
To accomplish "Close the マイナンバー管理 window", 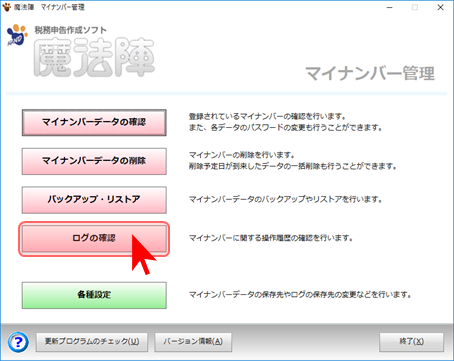I will point(440,7).
